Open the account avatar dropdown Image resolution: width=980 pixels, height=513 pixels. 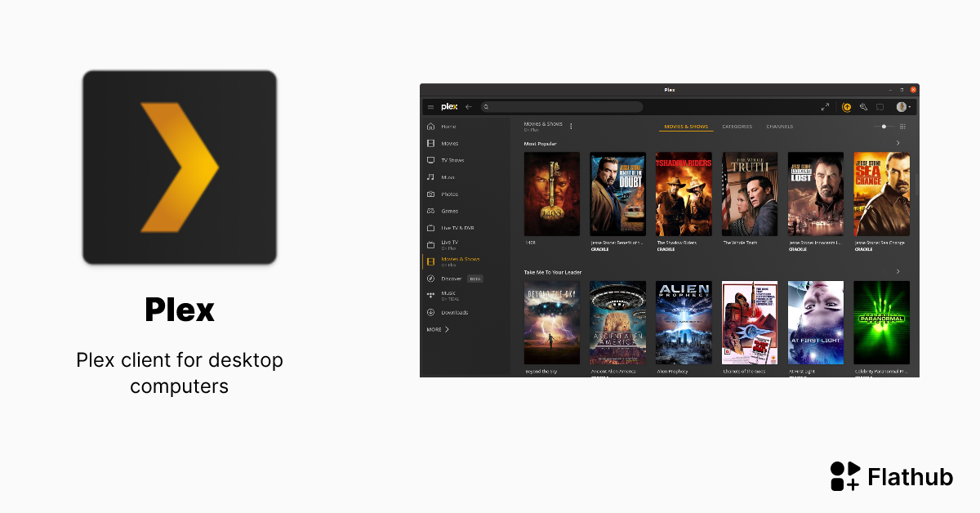tap(902, 107)
